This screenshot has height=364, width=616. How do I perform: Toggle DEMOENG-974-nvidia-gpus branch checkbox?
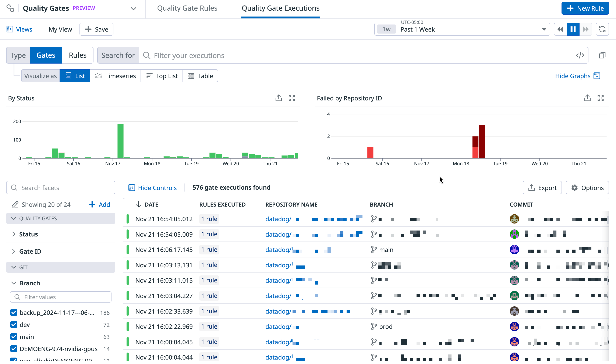pos(14,349)
